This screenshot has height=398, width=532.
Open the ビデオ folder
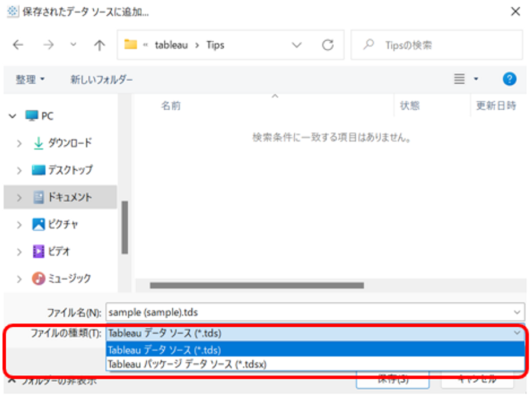[x=51, y=252]
